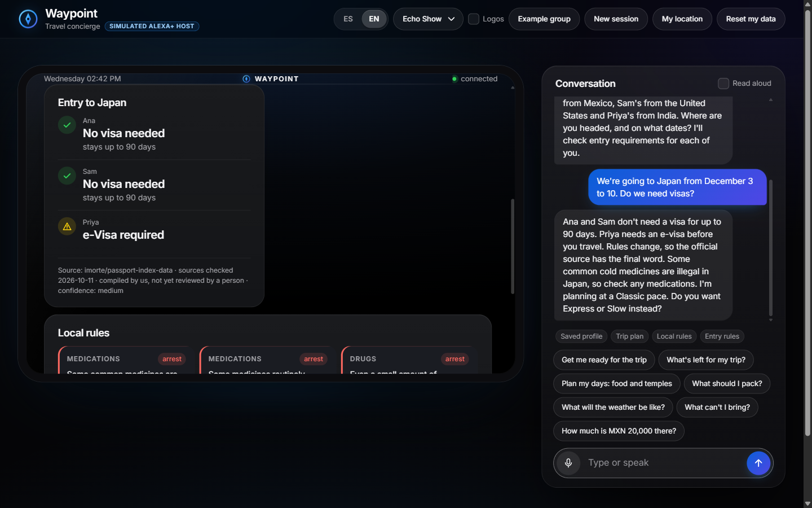
Task: Select 'What's left for my trip?' suggestion
Action: pyautogui.click(x=706, y=360)
